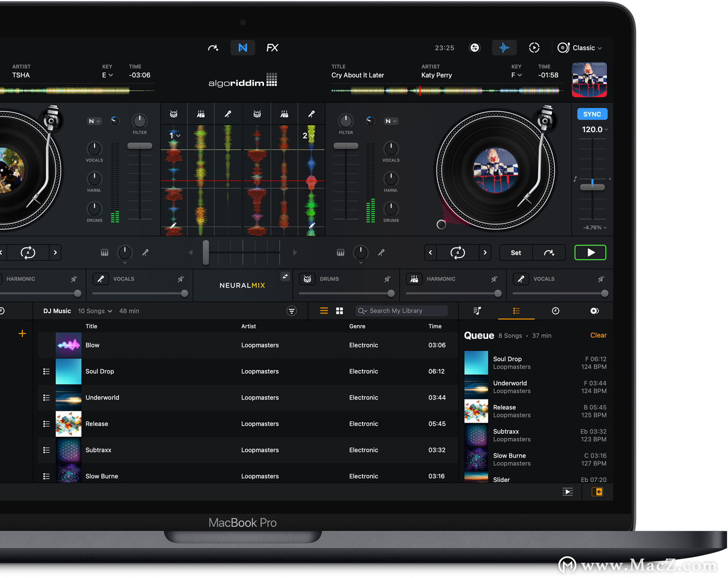Click Search My Library field
The image size is (728, 578).
point(401,311)
